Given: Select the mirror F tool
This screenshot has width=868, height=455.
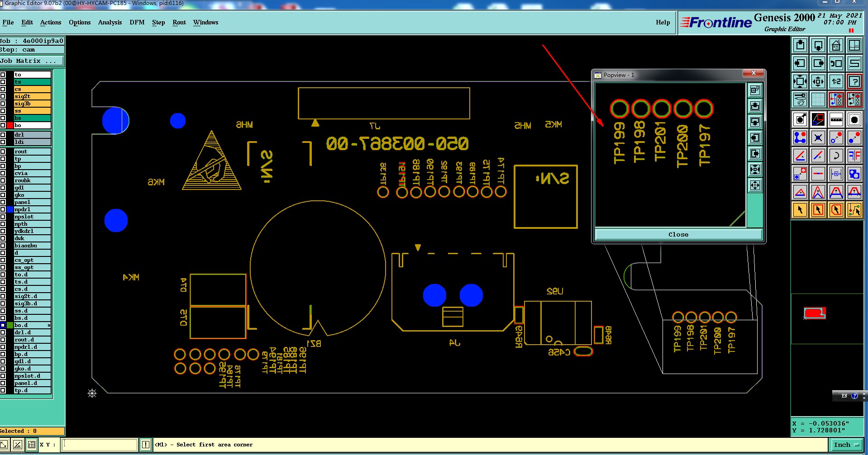Looking at the screenshot, I should (854, 156).
